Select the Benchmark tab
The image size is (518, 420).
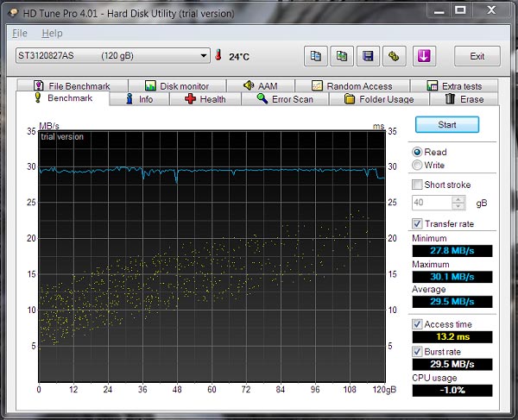coord(63,98)
